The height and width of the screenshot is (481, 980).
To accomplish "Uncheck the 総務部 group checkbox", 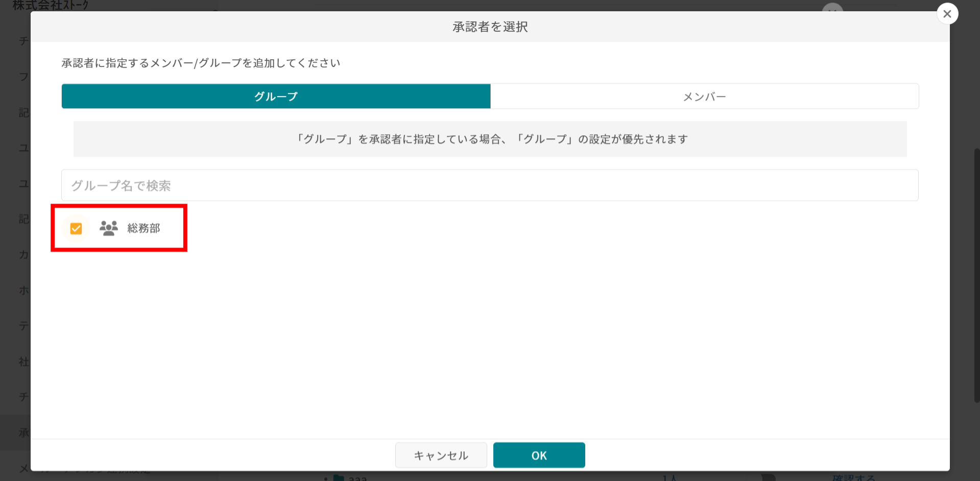I will pos(76,228).
